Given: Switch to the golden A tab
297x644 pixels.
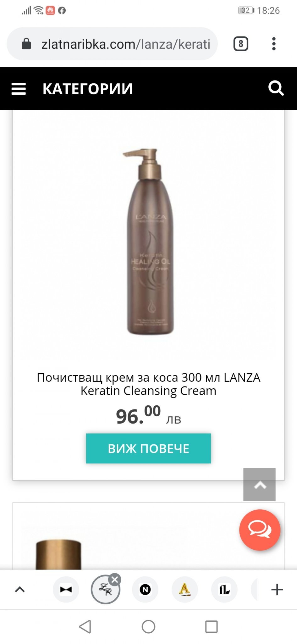Looking at the screenshot, I should click(x=185, y=590).
